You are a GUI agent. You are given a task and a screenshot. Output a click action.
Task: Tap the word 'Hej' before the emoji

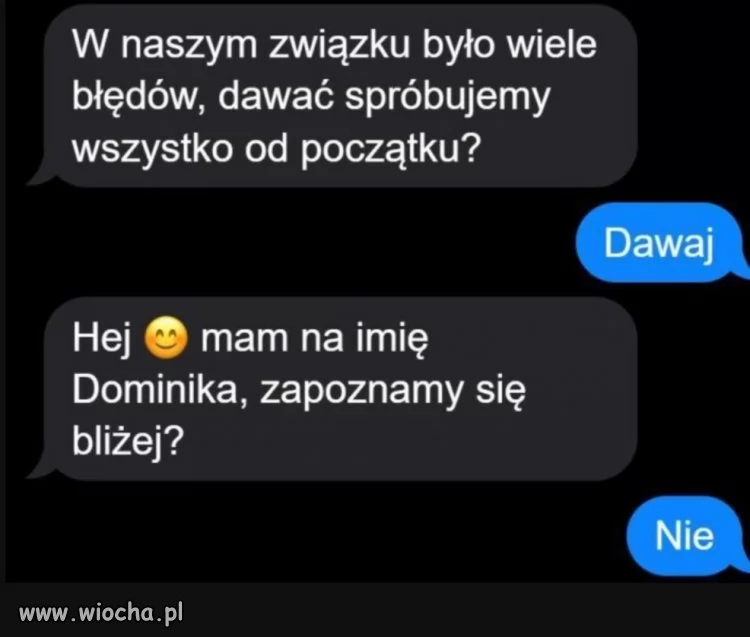coord(102,339)
